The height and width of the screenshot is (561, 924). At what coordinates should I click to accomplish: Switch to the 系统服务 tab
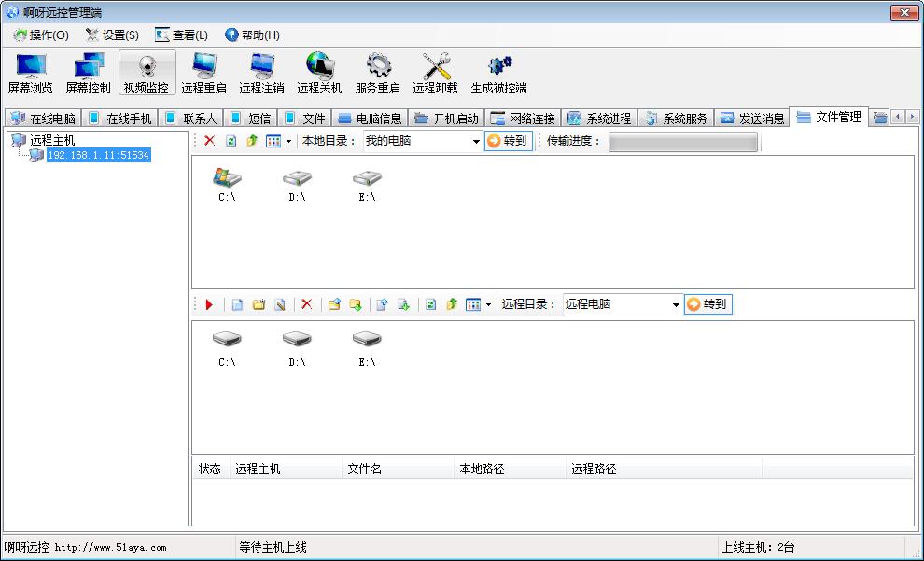click(676, 119)
